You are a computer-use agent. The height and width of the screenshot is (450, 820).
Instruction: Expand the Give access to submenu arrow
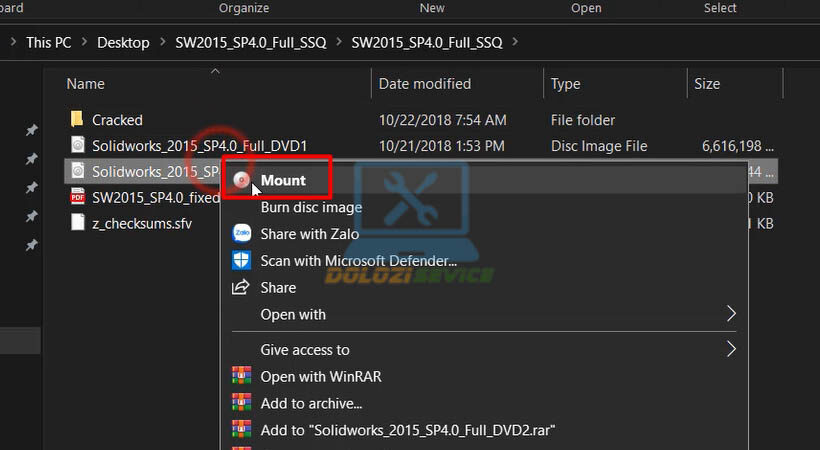731,350
